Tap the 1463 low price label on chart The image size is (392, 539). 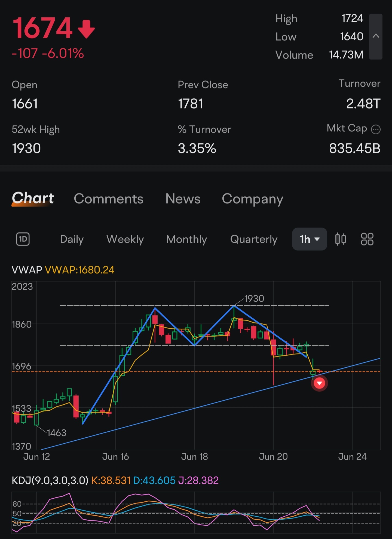(x=57, y=433)
